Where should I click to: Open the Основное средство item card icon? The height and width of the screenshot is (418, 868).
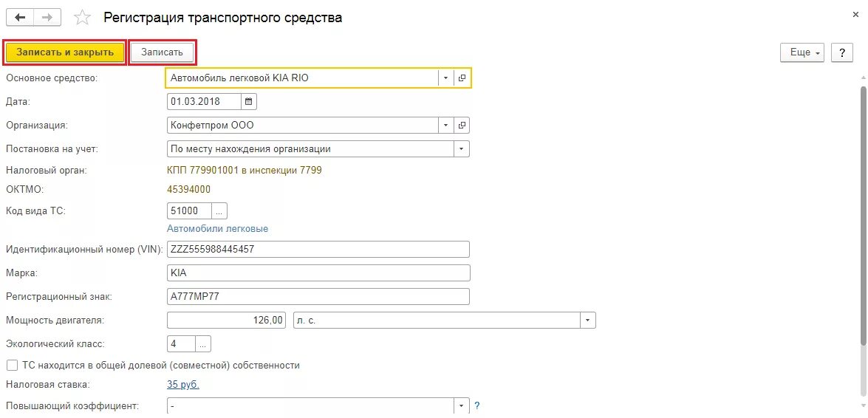coord(462,78)
